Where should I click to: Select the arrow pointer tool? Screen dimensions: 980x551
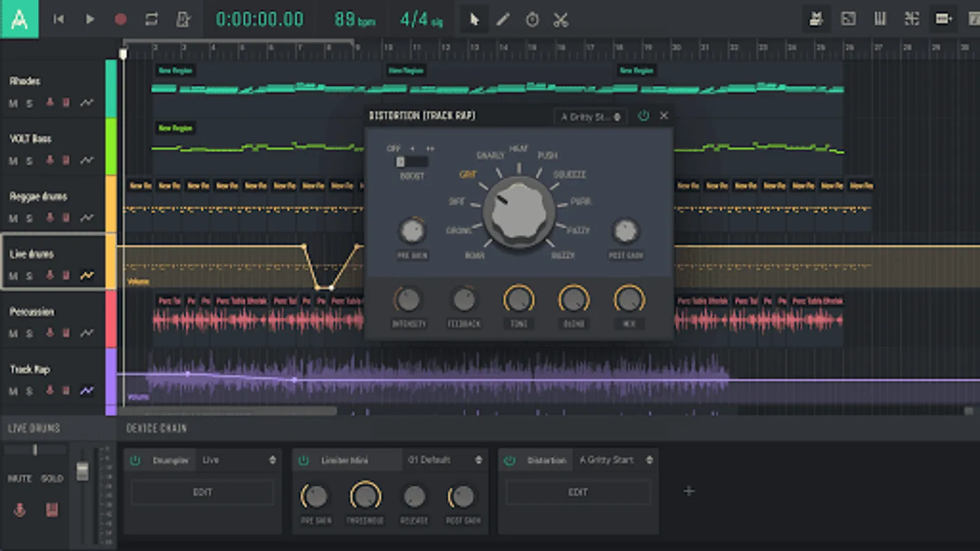473,20
